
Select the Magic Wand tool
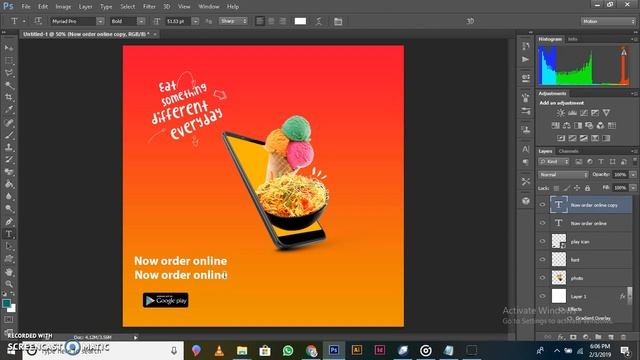pos(9,85)
